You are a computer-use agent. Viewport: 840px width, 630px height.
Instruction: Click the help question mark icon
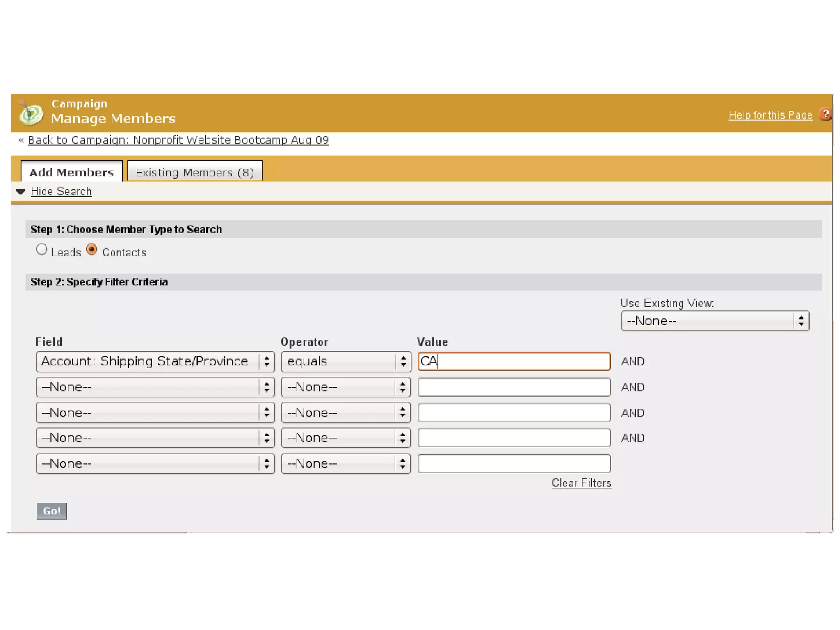tap(825, 114)
